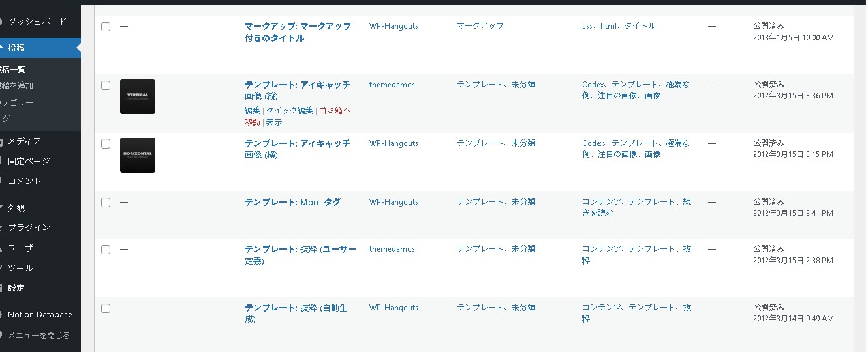
Task: Check the 抜粋 (自動生成) post checkbox
Action: (106, 308)
